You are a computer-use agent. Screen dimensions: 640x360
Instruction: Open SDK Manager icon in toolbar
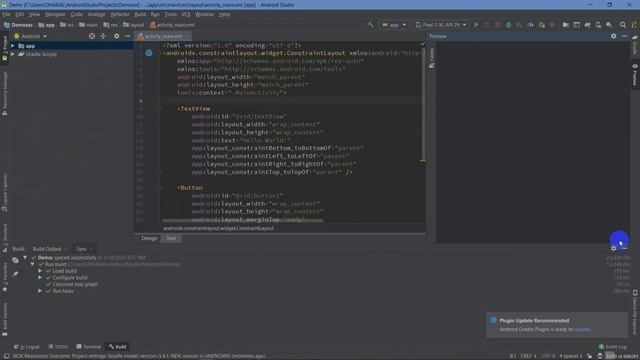tap(609, 25)
